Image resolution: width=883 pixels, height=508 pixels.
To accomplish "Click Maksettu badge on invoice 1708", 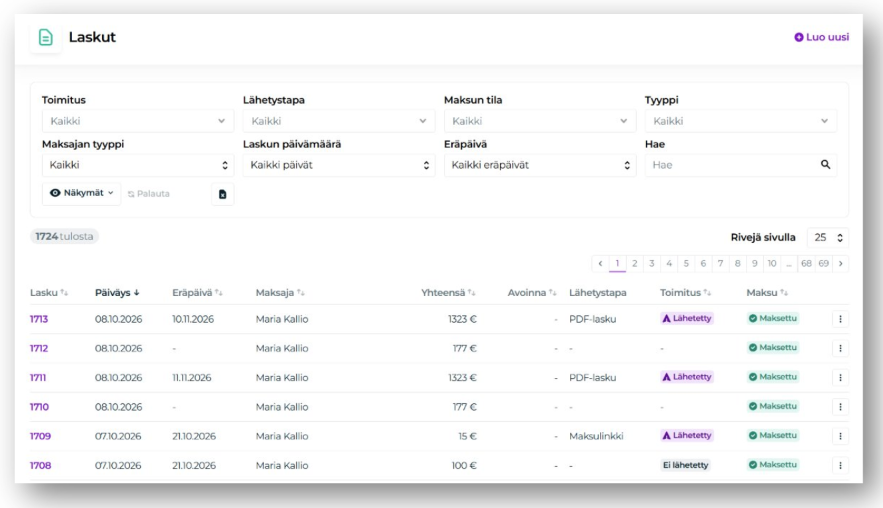I will [x=773, y=465].
